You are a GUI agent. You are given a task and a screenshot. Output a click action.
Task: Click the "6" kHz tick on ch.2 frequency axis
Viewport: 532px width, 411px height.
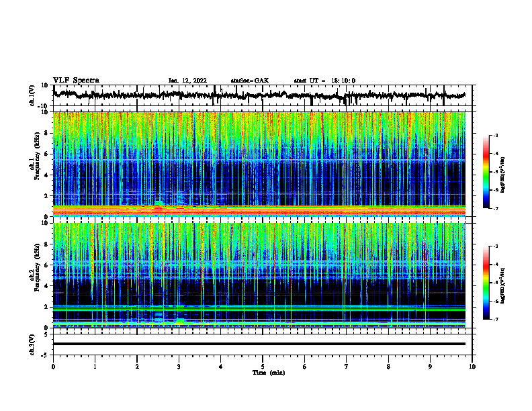46,265
